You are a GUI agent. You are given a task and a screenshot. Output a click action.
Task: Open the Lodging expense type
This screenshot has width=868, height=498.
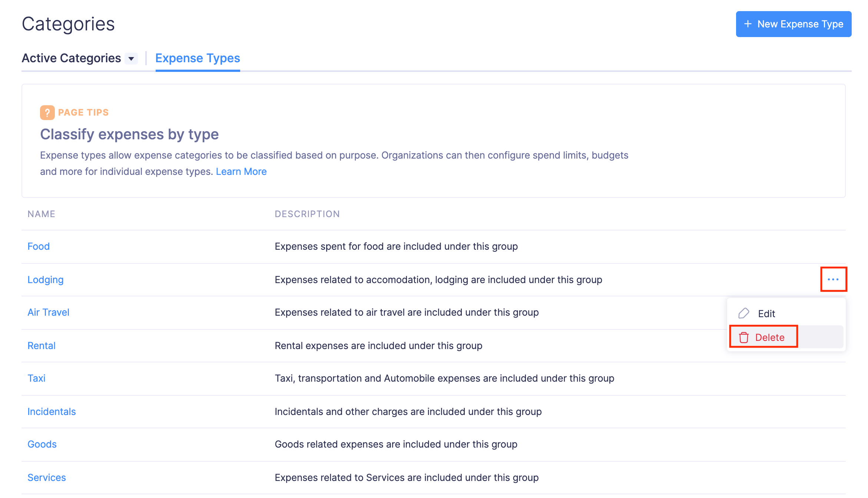(x=45, y=279)
